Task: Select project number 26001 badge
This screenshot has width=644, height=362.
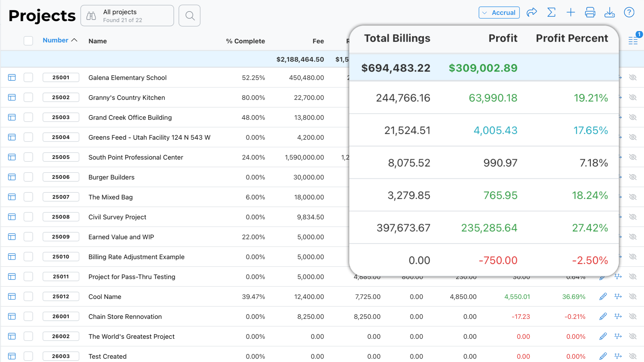Action: [61, 316]
